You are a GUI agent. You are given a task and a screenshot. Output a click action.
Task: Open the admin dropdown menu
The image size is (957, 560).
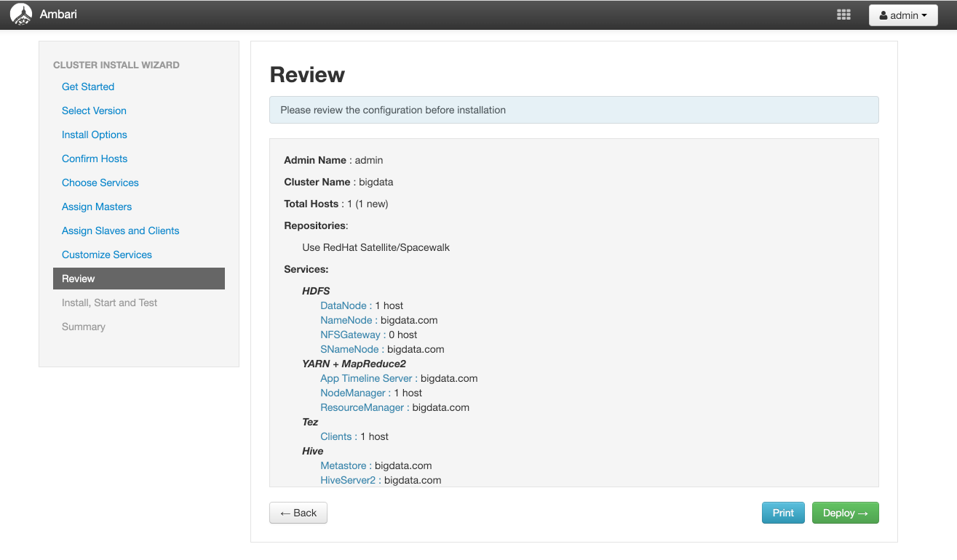coord(902,15)
